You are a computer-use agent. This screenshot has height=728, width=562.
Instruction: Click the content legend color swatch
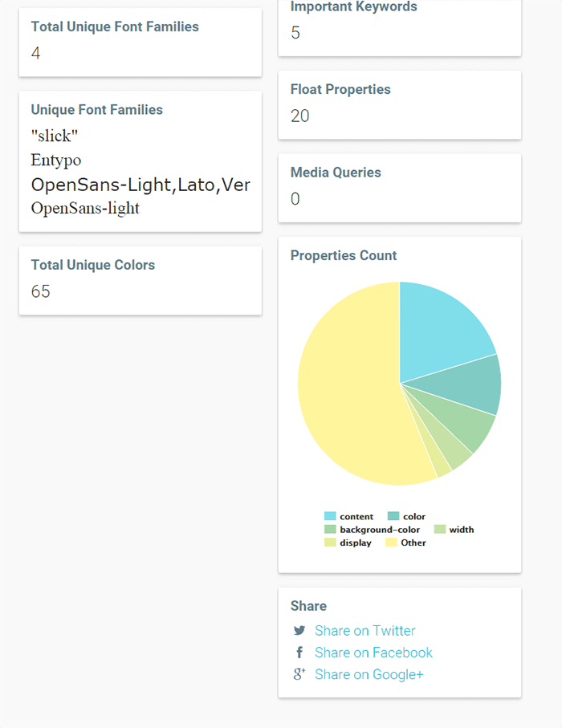330,517
